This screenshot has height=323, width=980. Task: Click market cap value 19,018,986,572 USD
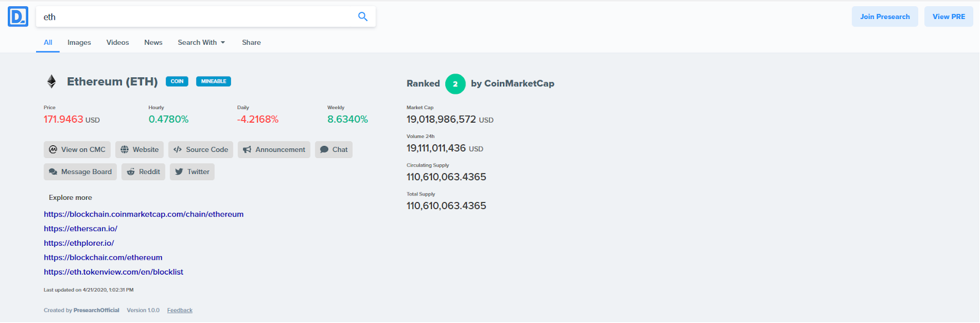pos(450,120)
